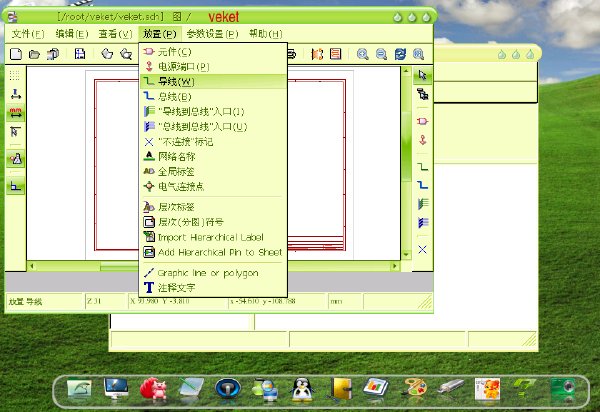Image resolution: width=600 pixels, height=412 pixels.
Task: Click the hierarchy navigation tool on right toolbar
Action: click(x=422, y=94)
